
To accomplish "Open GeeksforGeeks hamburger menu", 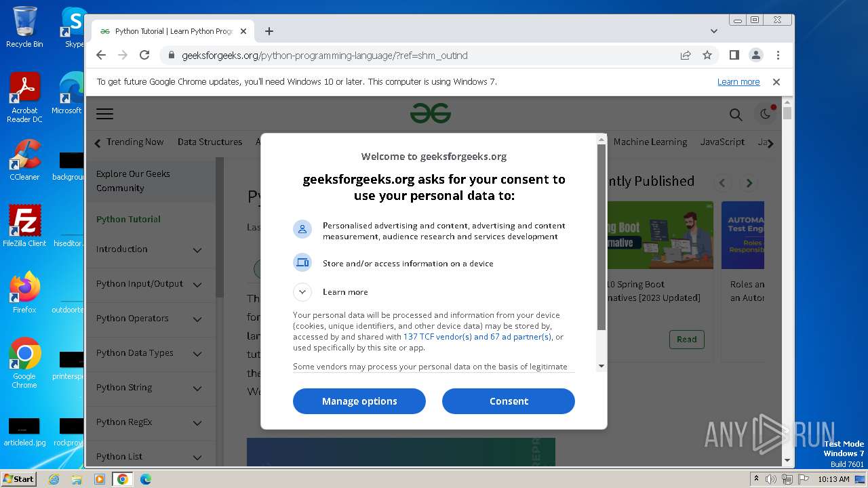I will pyautogui.click(x=104, y=114).
